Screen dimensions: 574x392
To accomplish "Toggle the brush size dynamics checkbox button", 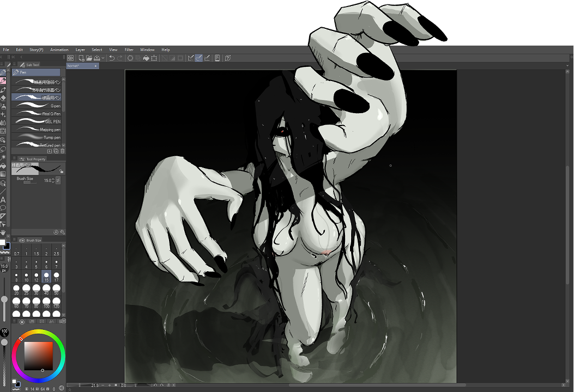I will [58, 180].
